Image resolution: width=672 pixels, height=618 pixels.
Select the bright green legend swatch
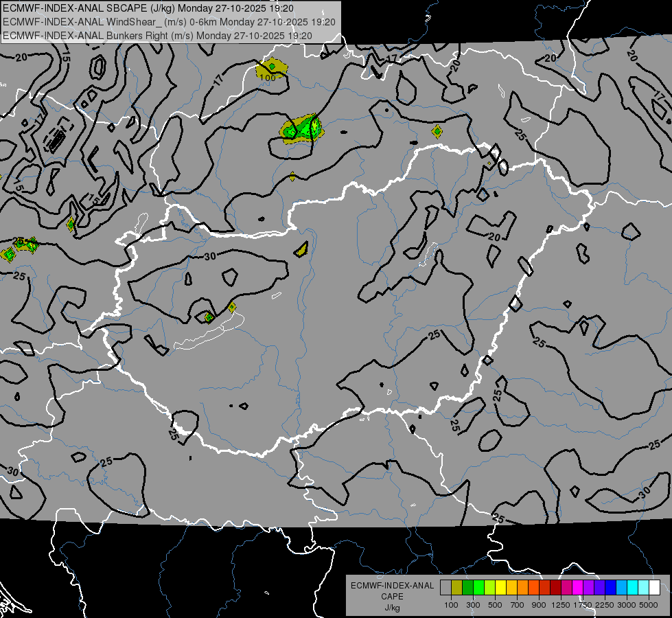click(x=478, y=588)
